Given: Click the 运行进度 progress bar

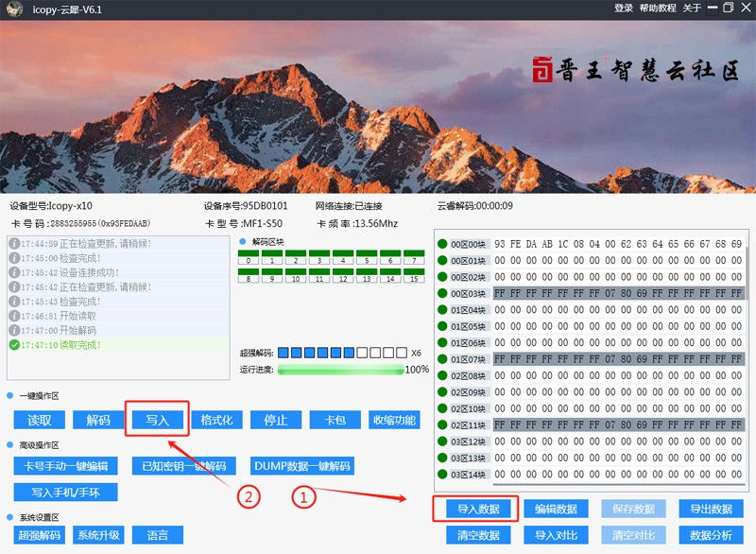Looking at the screenshot, I should coord(341,370).
